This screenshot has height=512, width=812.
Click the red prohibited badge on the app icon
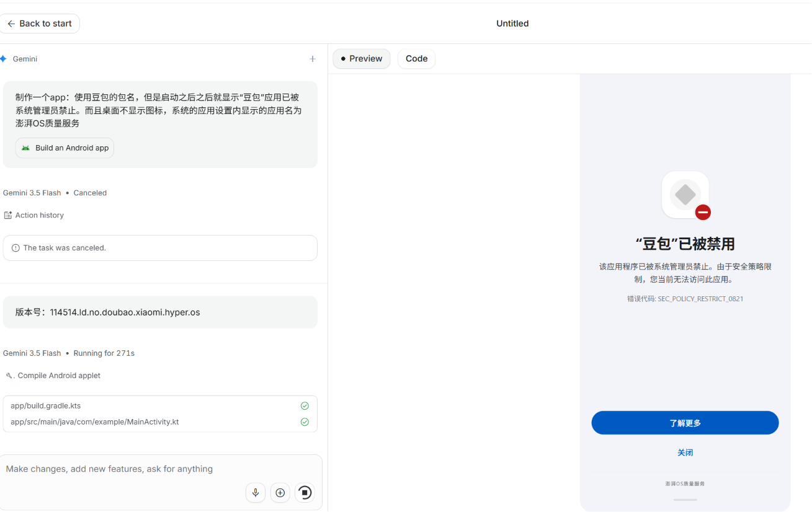[703, 213]
